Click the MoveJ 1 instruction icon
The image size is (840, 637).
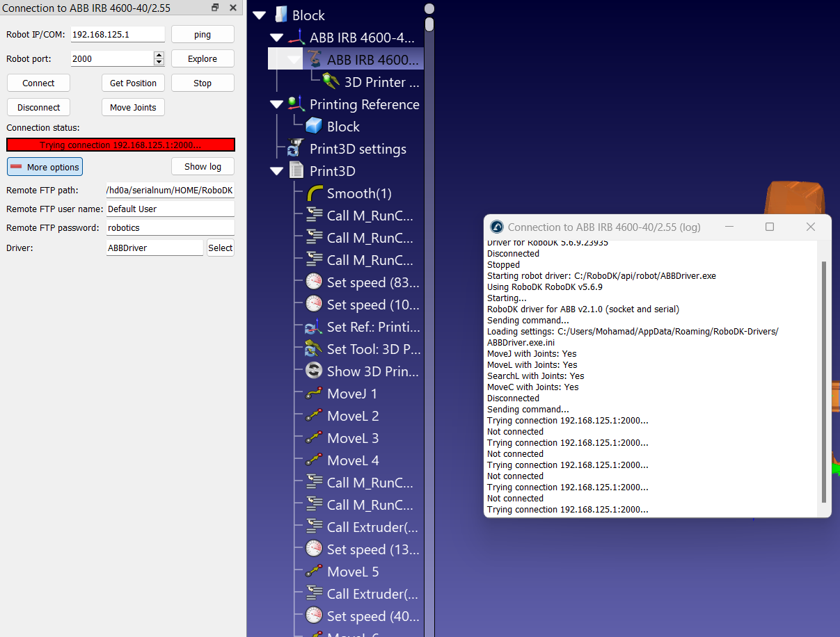(x=314, y=394)
